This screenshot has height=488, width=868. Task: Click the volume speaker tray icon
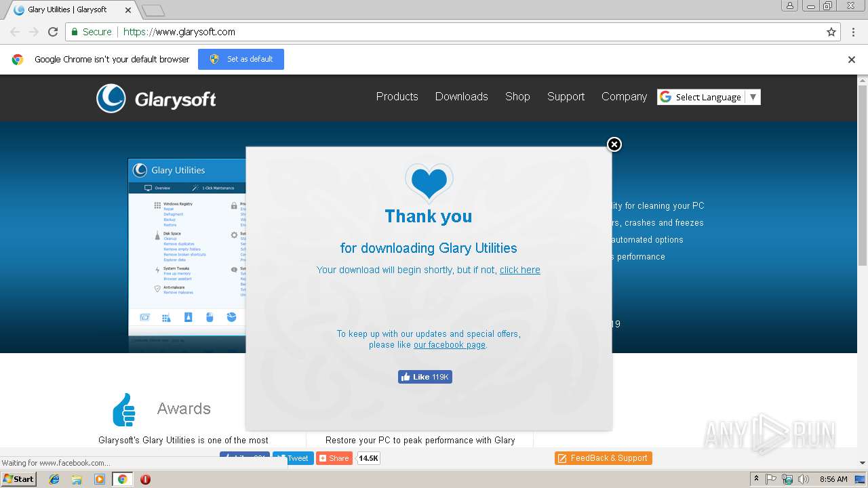pyautogui.click(x=804, y=479)
